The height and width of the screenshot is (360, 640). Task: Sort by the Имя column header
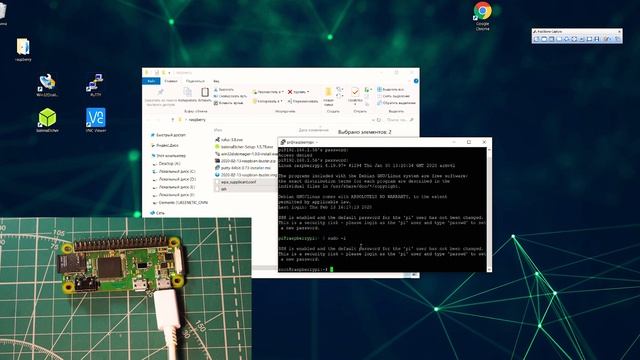[x=218, y=130]
